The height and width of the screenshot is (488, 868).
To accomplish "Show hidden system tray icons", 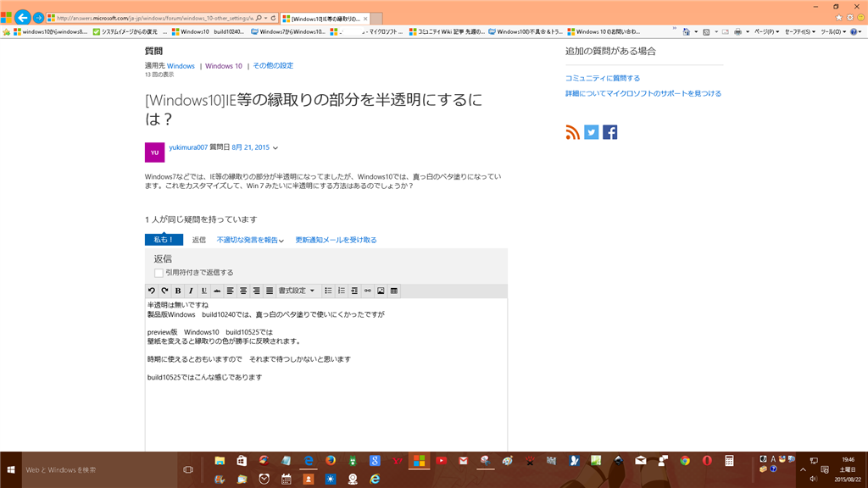I will click(x=803, y=469).
